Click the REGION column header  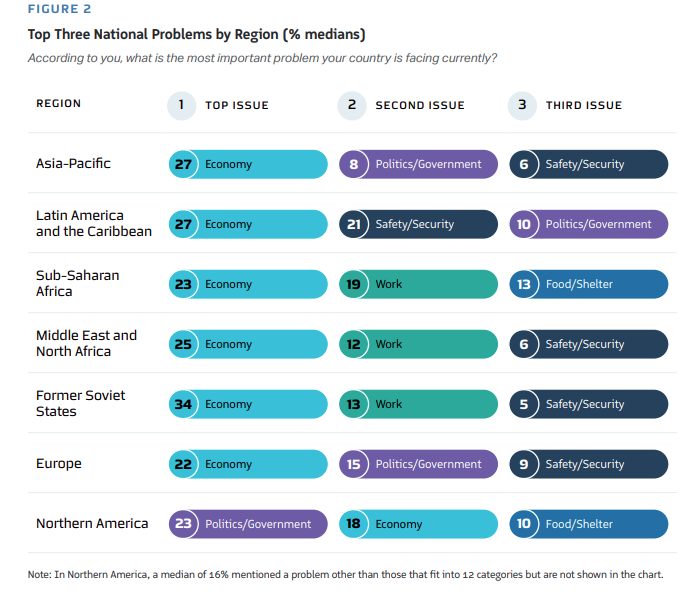click(x=58, y=104)
